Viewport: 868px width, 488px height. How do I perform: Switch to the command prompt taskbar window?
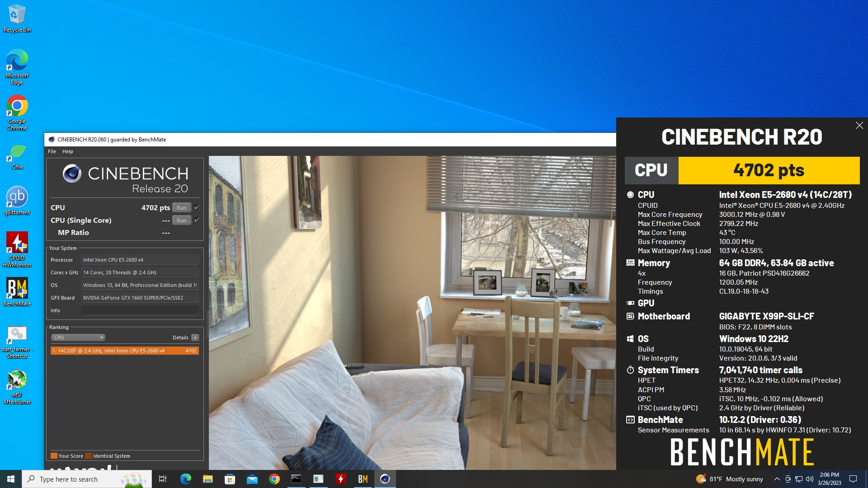(x=296, y=479)
